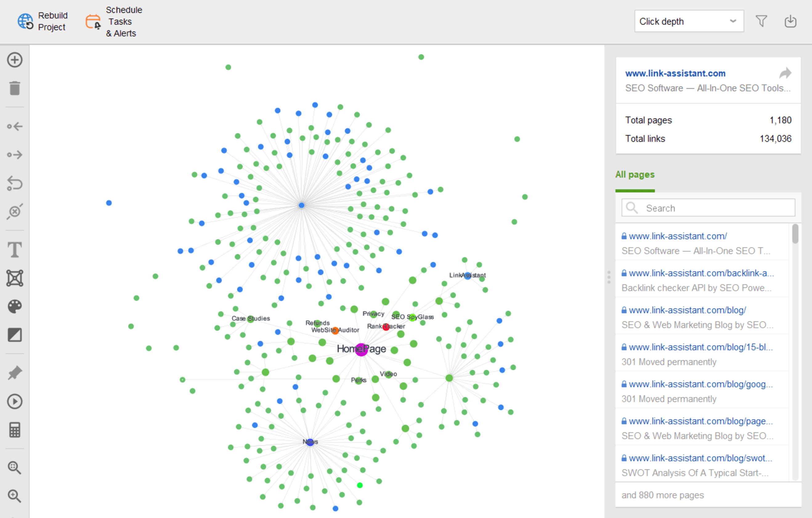Toggle the background contrast mode
The image size is (812, 518).
(x=14, y=335)
